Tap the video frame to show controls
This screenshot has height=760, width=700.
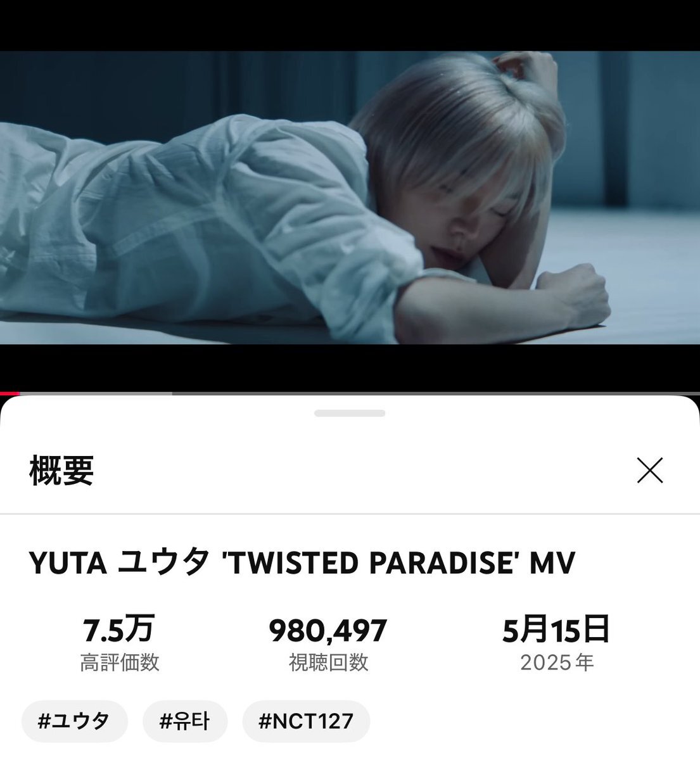[x=350, y=198]
